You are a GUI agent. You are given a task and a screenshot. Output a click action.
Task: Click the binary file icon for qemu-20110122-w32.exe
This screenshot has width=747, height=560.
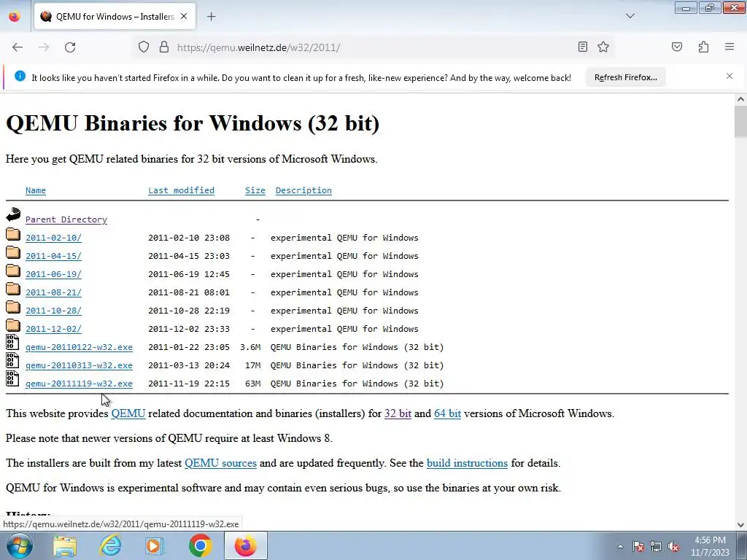pos(12,343)
